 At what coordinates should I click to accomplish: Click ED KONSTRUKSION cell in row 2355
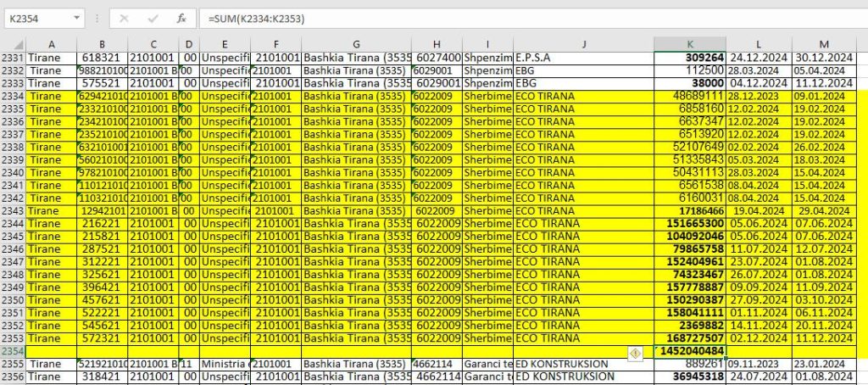tap(583, 364)
